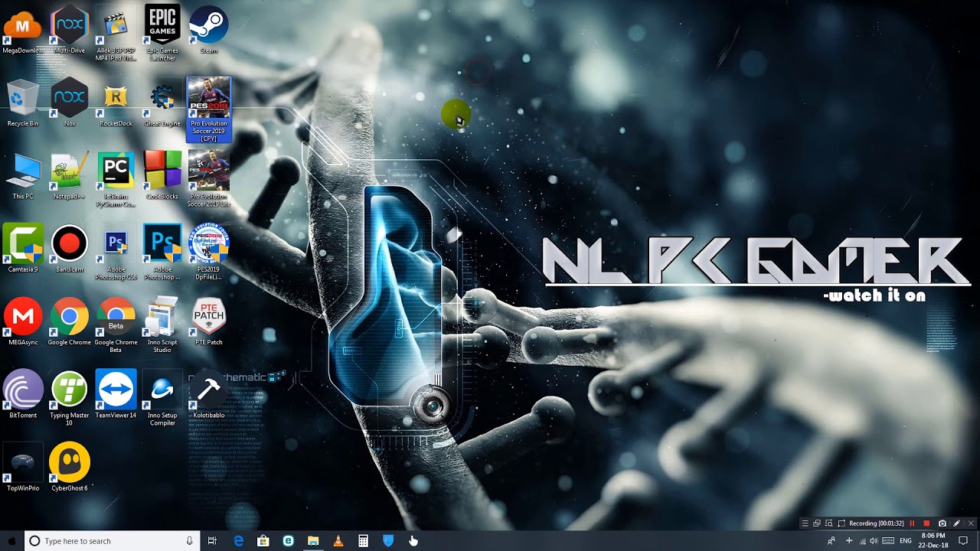980x551 pixels.
Task: Select the CodeBlocks shortcut
Action: 162,176
